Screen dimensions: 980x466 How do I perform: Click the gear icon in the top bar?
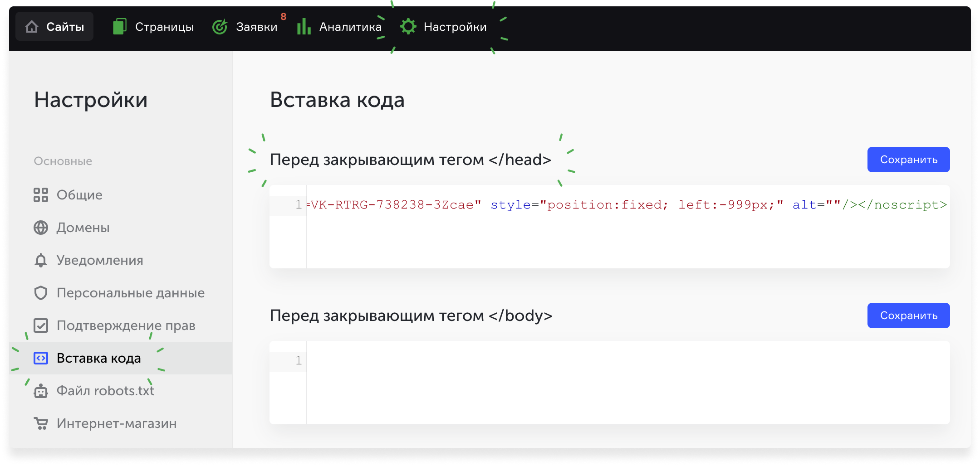point(408,26)
